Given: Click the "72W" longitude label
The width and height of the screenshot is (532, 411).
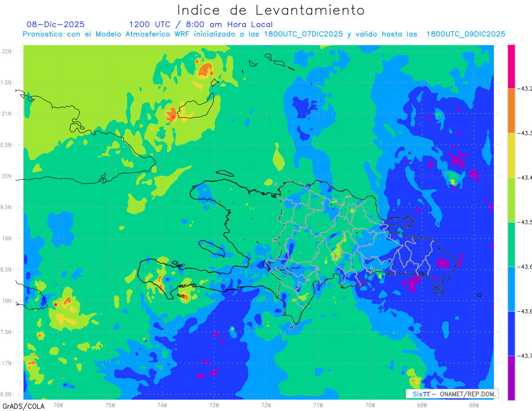Looking at the screenshot, I should click(x=266, y=405).
